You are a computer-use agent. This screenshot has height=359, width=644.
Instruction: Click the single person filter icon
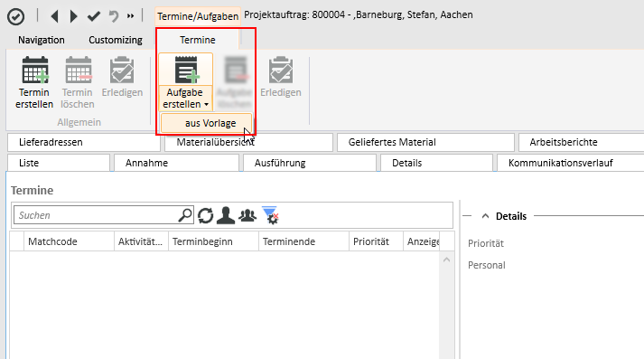click(x=226, y=215)
